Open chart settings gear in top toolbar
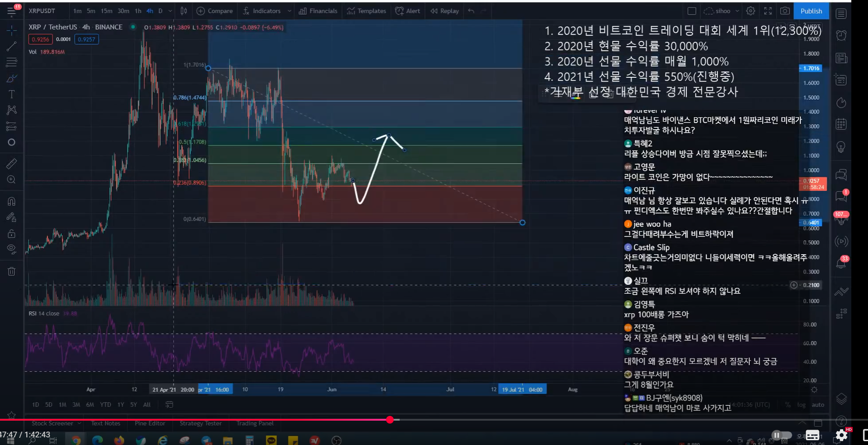 [x=751, y=11]
